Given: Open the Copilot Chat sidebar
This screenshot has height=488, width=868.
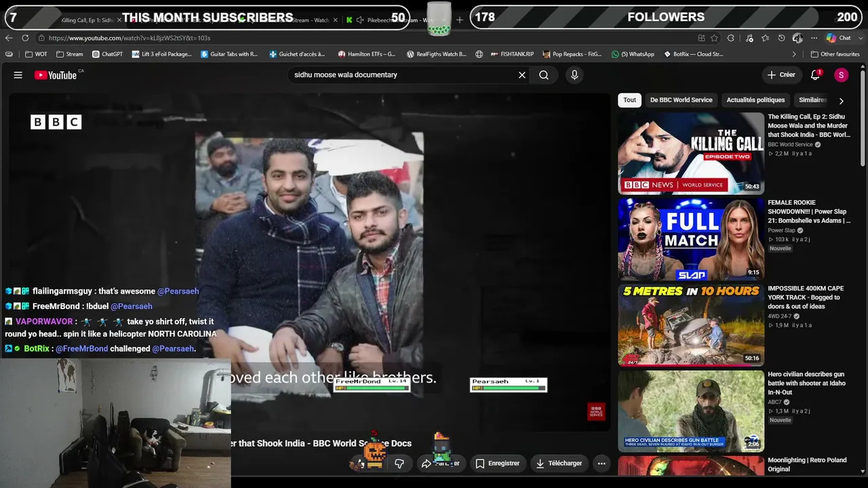Looking at the screenshot, I should pos(839,38).
